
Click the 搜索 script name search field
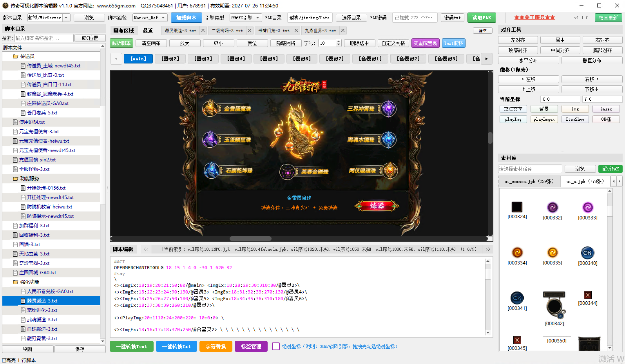click(44, 38)
